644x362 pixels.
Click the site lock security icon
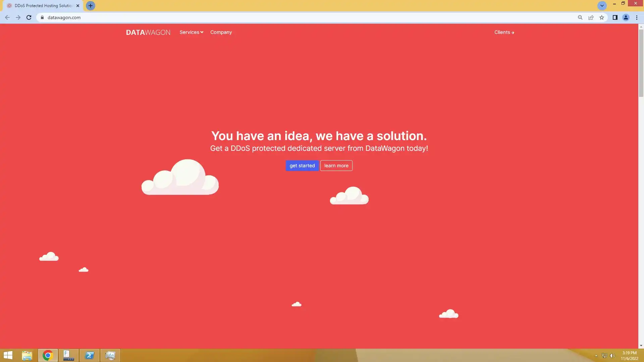(x=42, y=17)
